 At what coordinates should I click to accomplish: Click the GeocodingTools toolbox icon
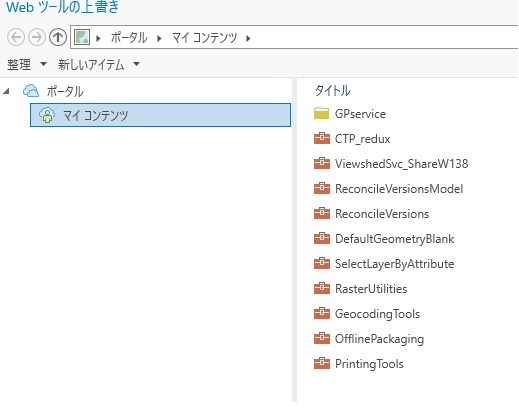click(x=322, y=313)
